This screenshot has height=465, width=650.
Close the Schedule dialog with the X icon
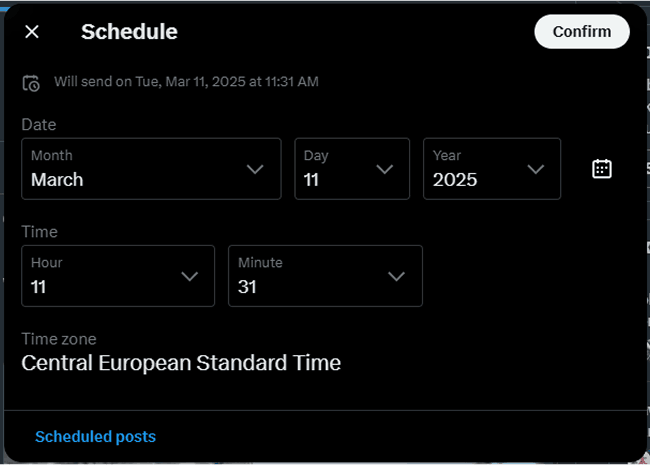(x=32, y=31)
